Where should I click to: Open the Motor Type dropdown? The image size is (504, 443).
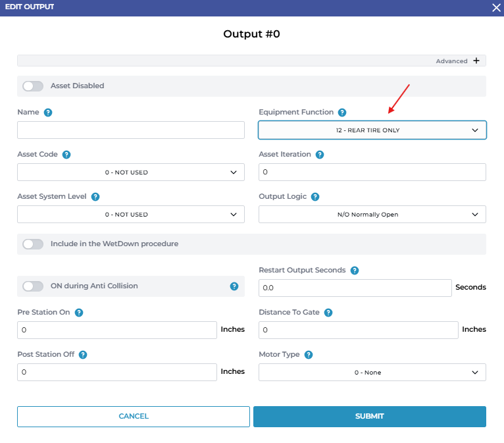click(x=372, y=373)
